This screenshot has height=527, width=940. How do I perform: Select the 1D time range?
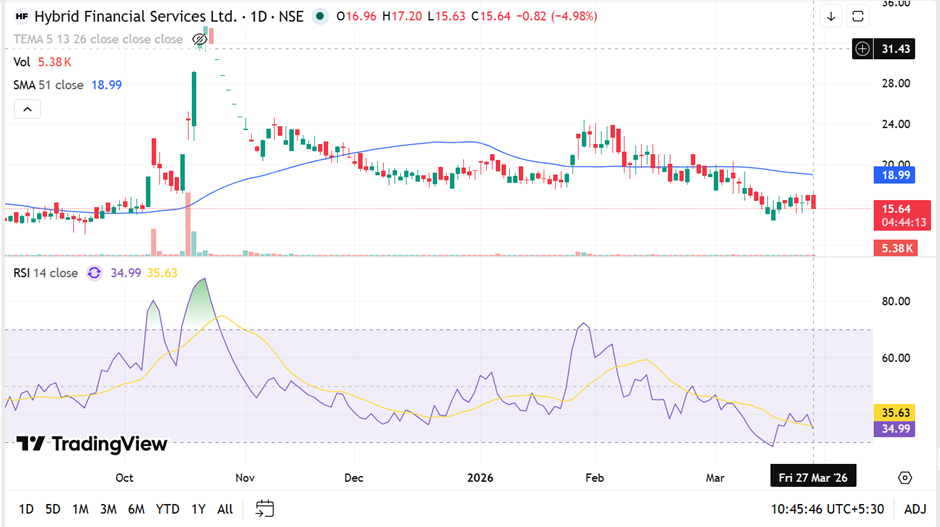click(26, 509)
